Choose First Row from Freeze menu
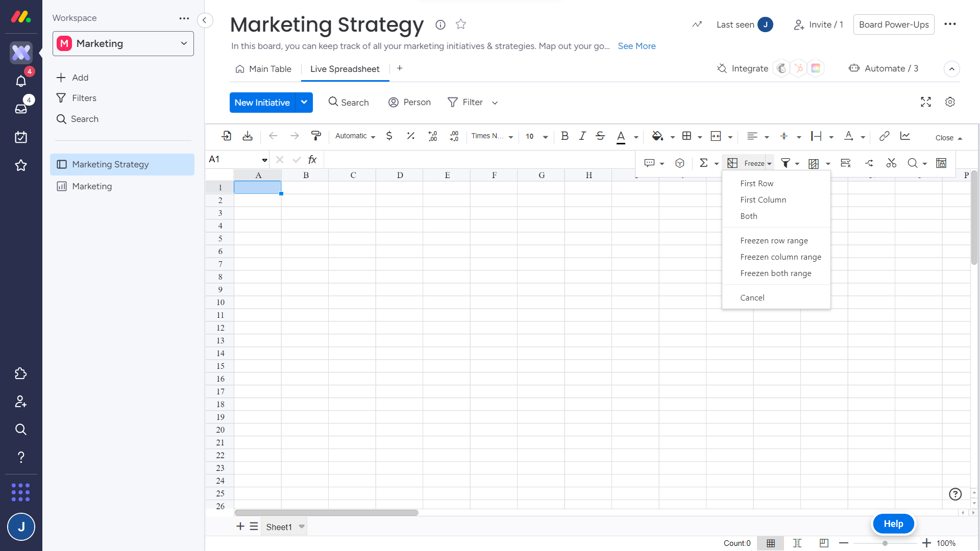The image size is (980, 551). pos(756,183)
